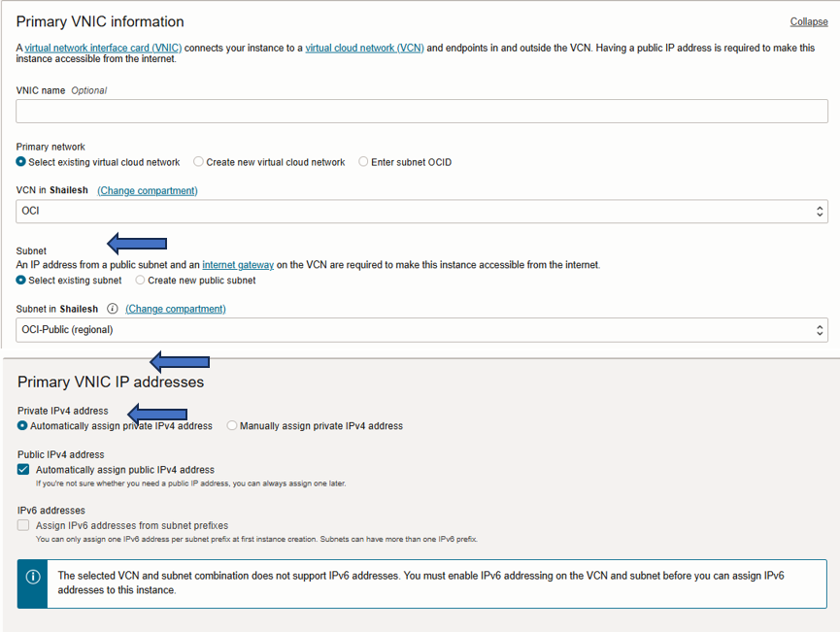This screenshot has width=840, height=632.
Task: Click the info icon beside Subnet in Shailesh
Action: pyautogui.click(x=113, y=309)
